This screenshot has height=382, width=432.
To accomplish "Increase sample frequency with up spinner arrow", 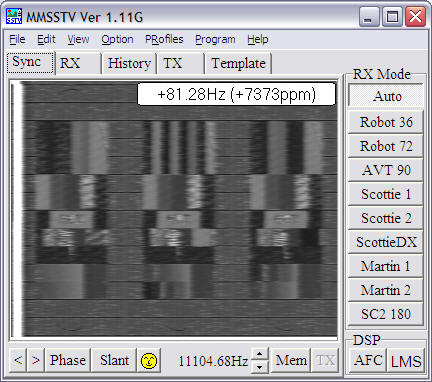I will click(260, 354).
